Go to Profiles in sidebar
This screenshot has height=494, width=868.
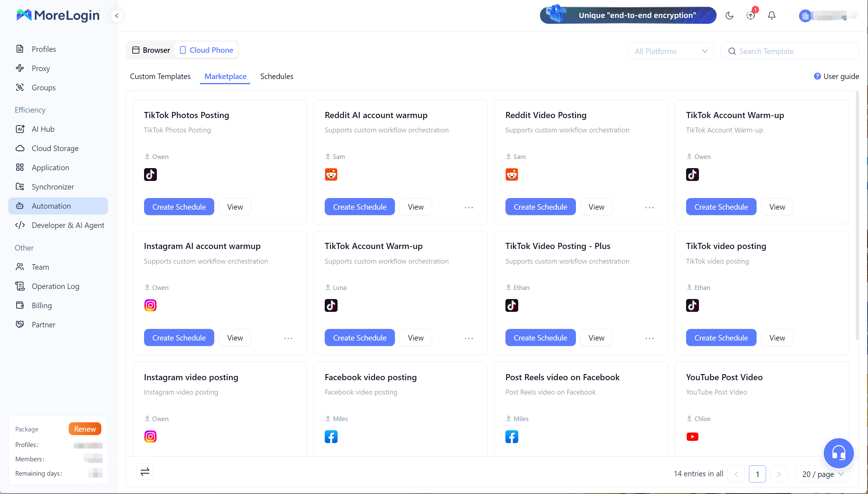click(58, 49)
